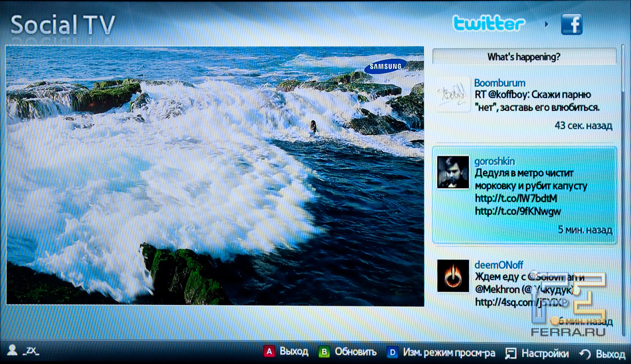The width and height of the screenshot is (631, 364).
Task: Select the arrow between Twitter and Facebook
Action: [x=546, y=24]
